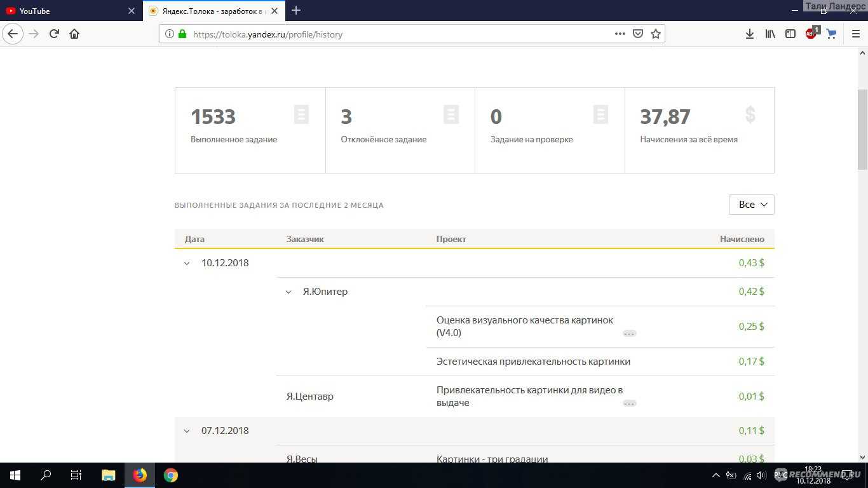
Task: Open page actions three-dot menu
Action: 620,34
